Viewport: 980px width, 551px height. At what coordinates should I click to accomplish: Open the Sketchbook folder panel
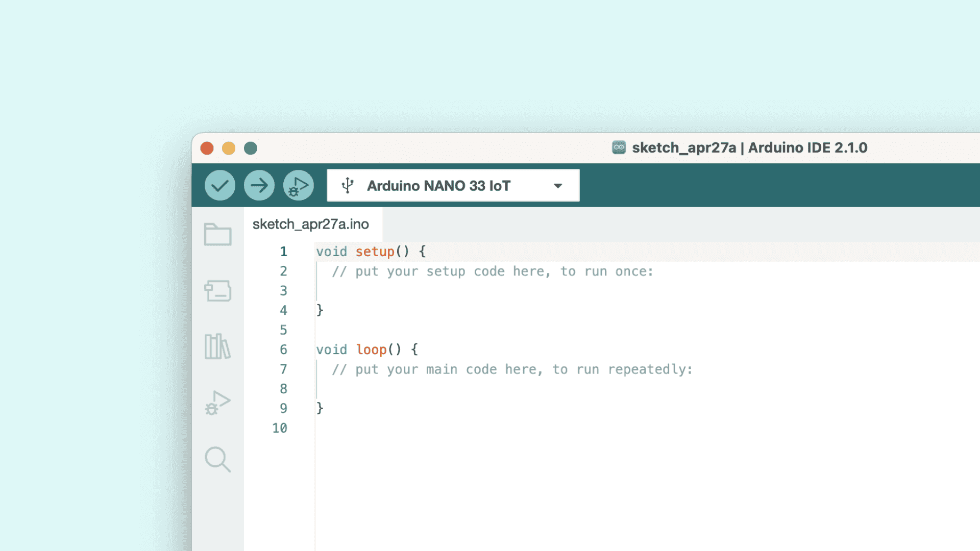click(x=217, y=235)
